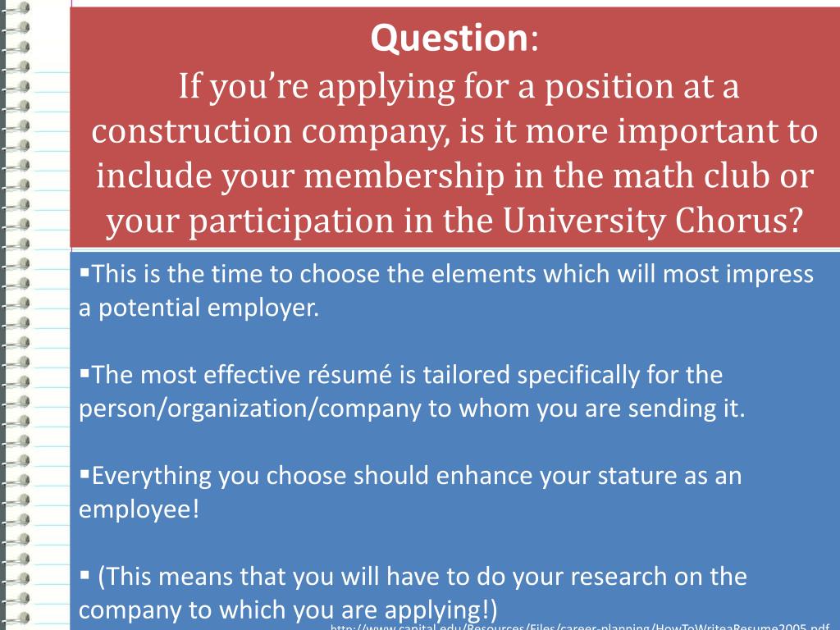The width and height of the screenshot is (840, 630).
Task: Click 'If you're applying for a position' line
Action: [x=459, y=87]
